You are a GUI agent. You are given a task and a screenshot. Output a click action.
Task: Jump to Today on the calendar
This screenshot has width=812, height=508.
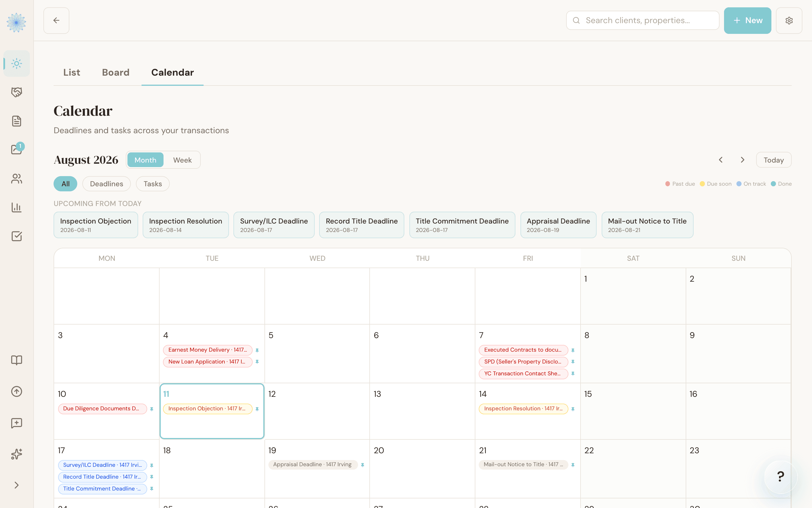coord(774,160)
